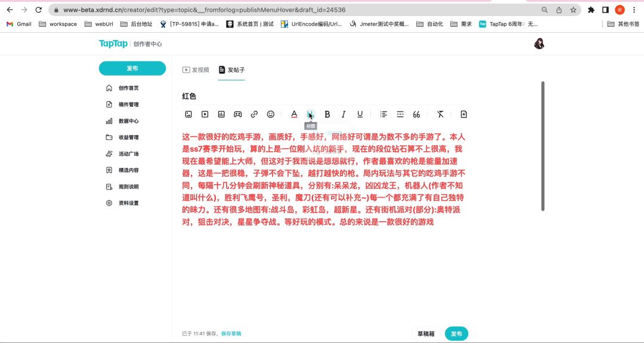Toggle underline formatting
Screen dimensions: 644x343
click(360, 114)
